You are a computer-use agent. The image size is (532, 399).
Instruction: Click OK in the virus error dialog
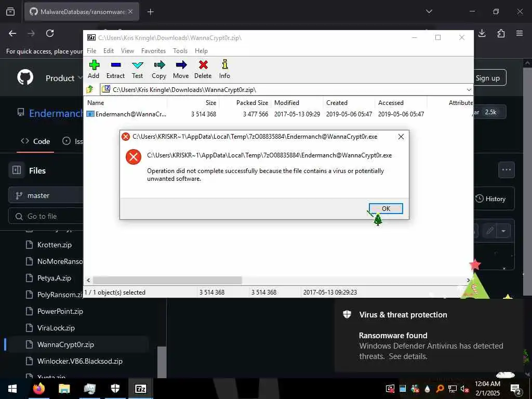tap(386, 209)
